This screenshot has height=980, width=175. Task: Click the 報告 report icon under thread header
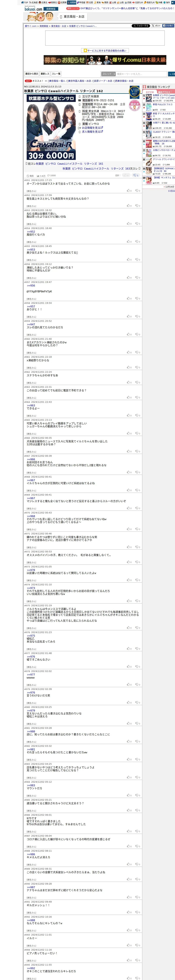tap(30, 176)
